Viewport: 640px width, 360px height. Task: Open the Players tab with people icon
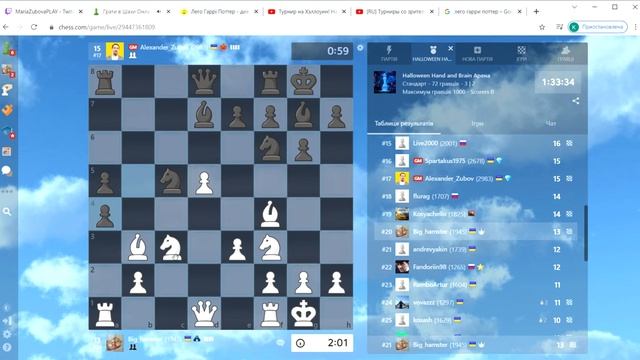click(565, 53)
